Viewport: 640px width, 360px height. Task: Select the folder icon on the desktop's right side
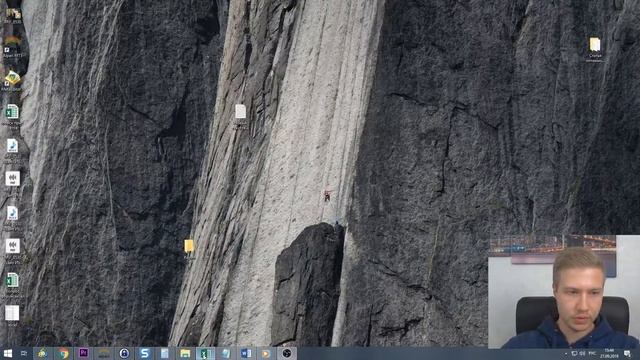[595, 45]
